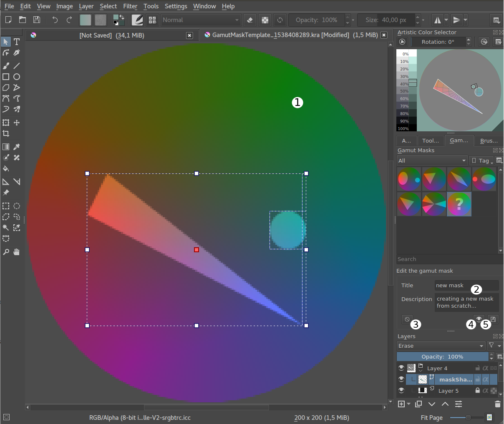The height and width of the screenshot is (424, 504).
Task: Unlock Layer 5 via its padlock icon
Action: point(478,390)
